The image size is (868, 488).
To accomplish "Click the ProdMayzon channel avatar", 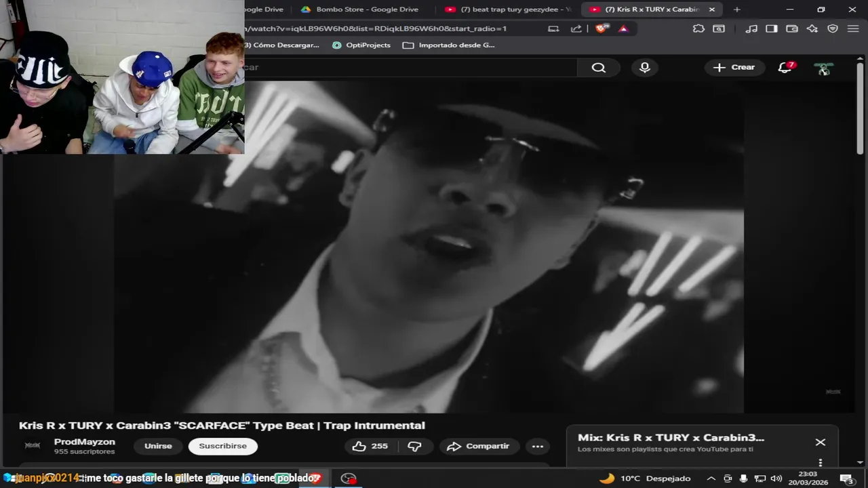I will pyautogui.click(x=32, y=446).
